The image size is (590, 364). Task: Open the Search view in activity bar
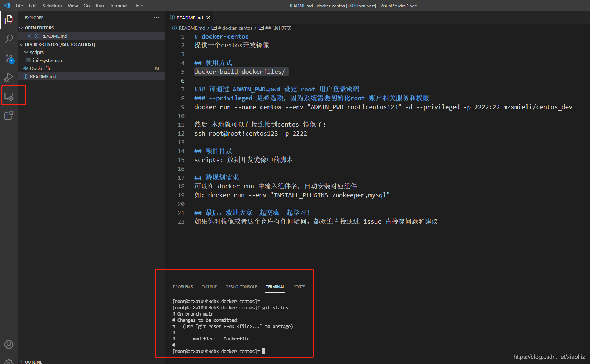(9, 39)
